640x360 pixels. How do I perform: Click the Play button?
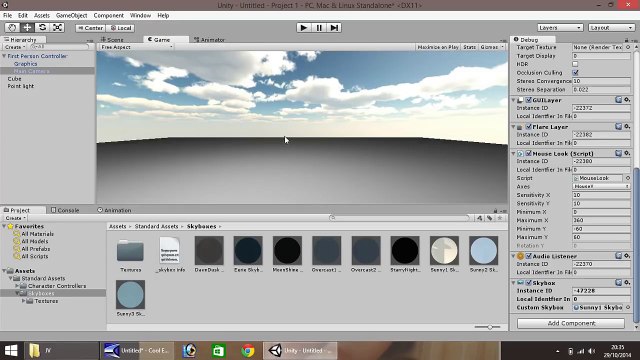tap(303, 27)
